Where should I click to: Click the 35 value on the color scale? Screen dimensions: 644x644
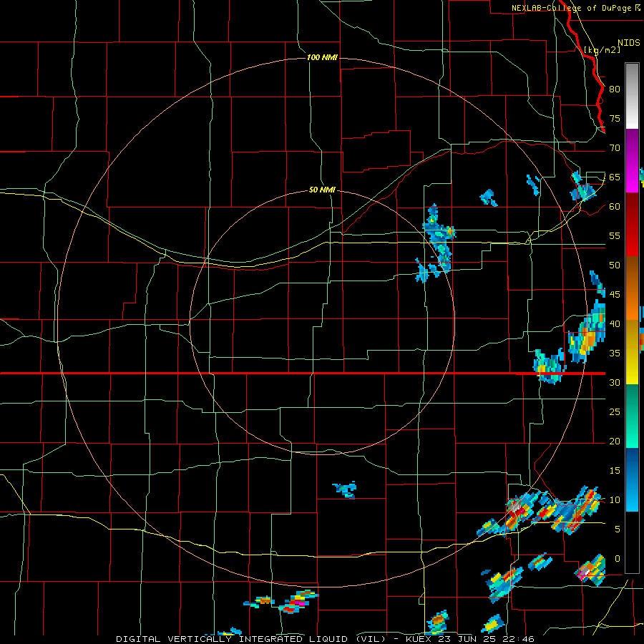pyautogui.click(x=615, y=353)
